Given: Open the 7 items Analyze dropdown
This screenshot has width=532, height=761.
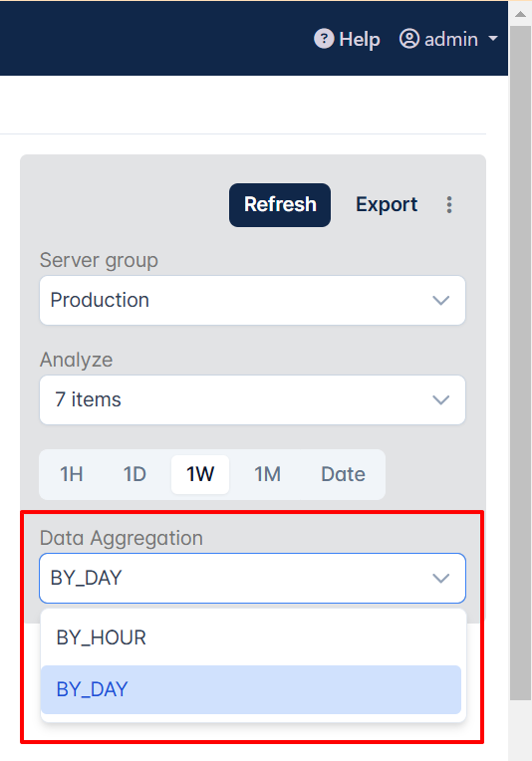Looking at the screenshot, I should 252,399.
